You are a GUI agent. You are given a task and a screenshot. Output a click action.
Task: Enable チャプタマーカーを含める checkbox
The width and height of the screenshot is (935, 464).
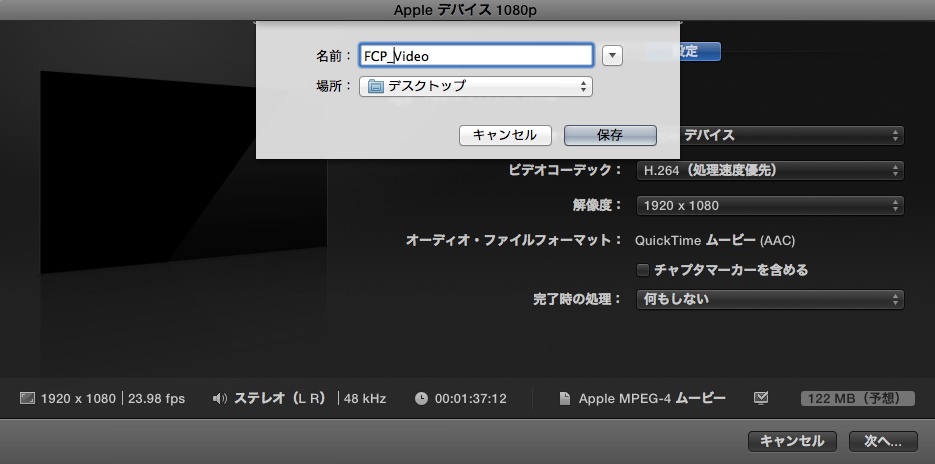click(x=643, y=270)
